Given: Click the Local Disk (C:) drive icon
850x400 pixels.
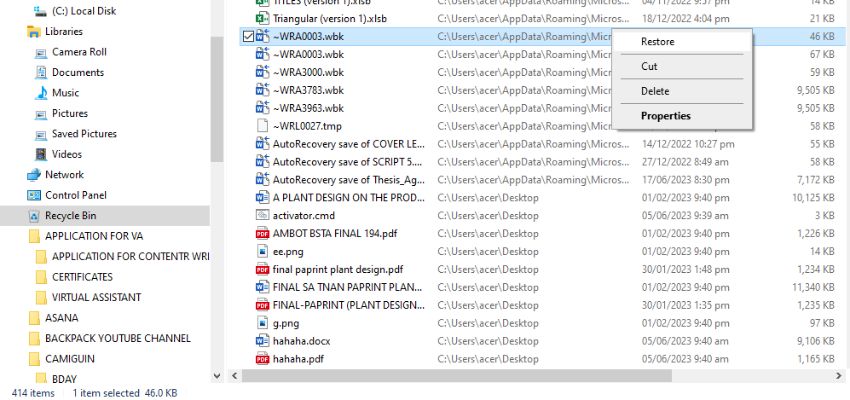Looking at the screenshot, I should (40, 11).
